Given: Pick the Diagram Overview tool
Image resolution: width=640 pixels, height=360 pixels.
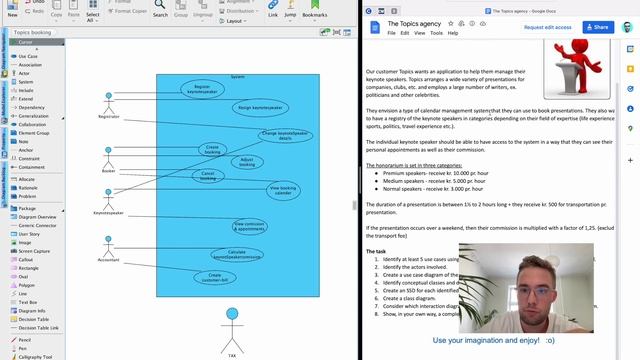Looking at the screenshot, I should [37, 217].
